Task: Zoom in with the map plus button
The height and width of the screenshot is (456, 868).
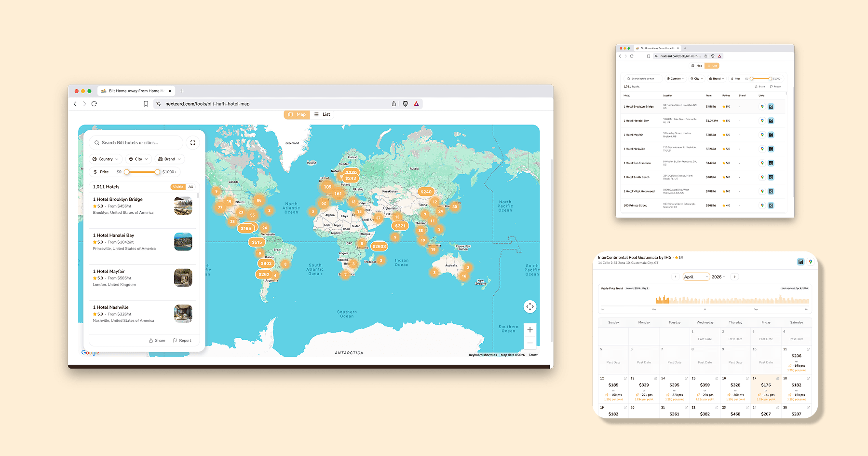Action: click(530, 330)
